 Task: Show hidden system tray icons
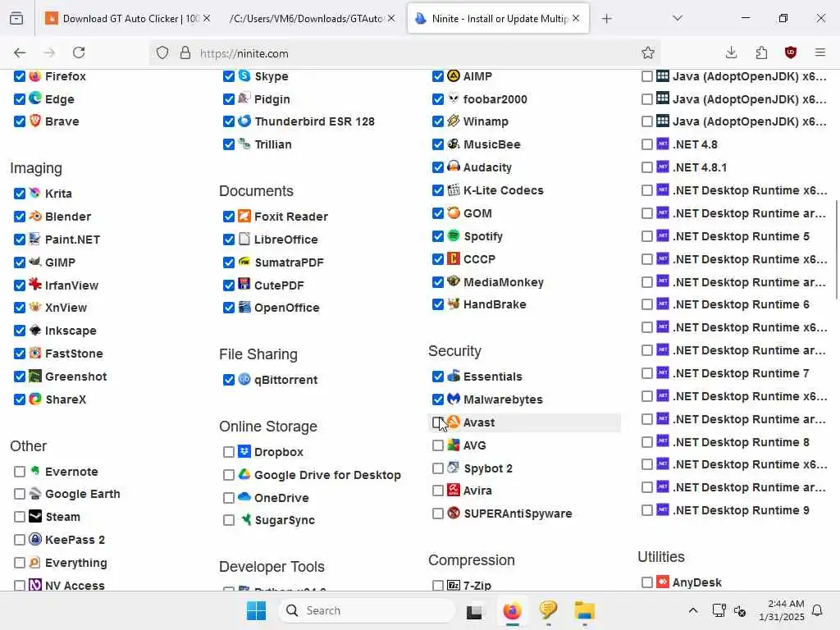(692, 610)
